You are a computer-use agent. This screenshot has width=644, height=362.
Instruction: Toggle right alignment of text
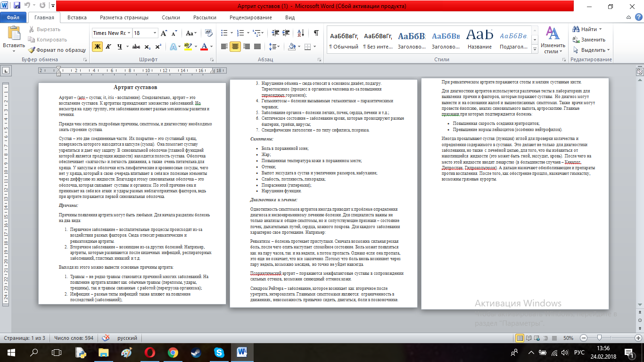pyautogui.click(x=247, y=47)
